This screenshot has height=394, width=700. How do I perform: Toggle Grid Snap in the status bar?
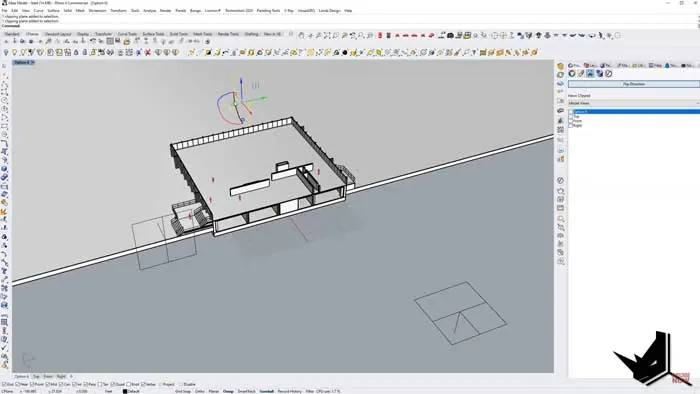183,391
